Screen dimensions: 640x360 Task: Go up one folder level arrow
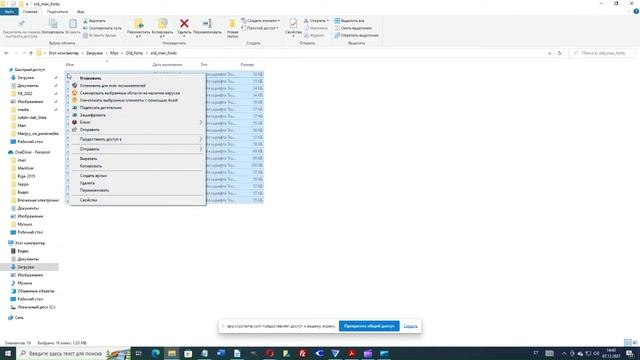click(x=31, y=53)
